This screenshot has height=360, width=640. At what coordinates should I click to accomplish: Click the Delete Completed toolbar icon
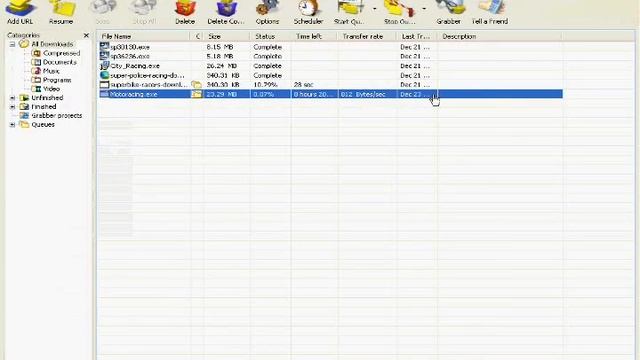point(226,12)
